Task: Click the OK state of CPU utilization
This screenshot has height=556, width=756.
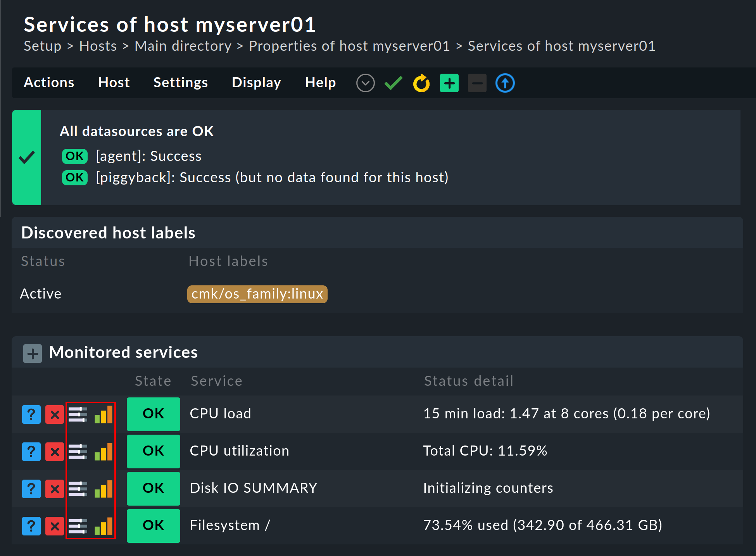Action: [154, 451]
